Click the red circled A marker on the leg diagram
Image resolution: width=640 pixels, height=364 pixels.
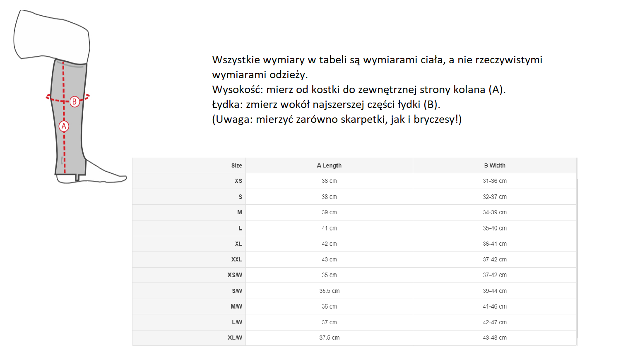(x=64, y=126)
